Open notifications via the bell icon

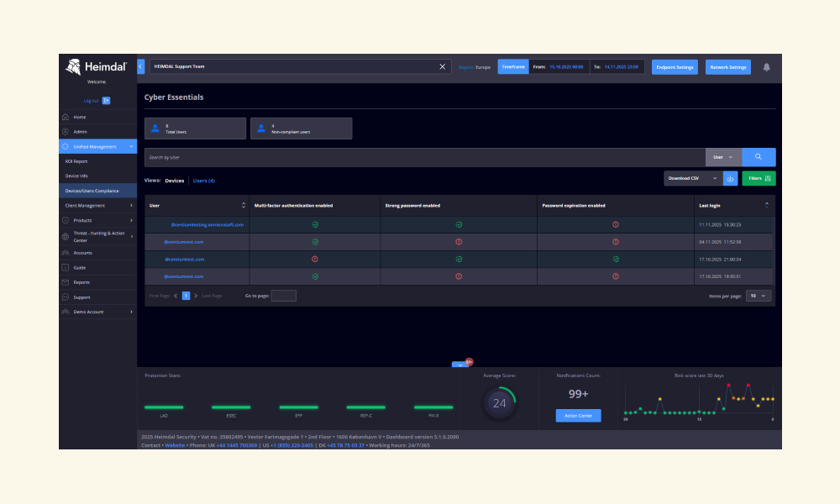pos(767,67)
